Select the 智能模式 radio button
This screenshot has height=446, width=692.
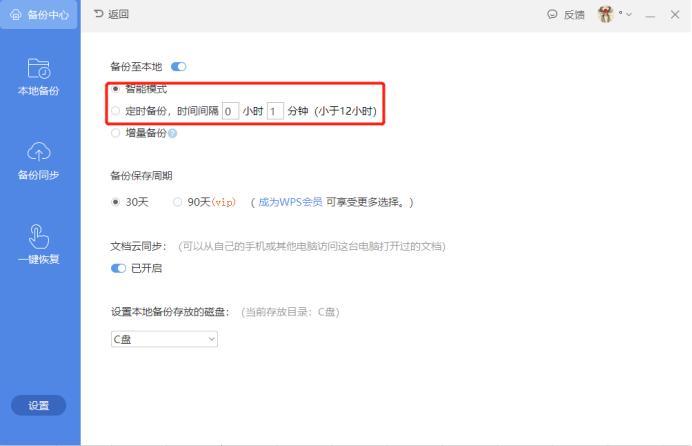click(116, 89)
